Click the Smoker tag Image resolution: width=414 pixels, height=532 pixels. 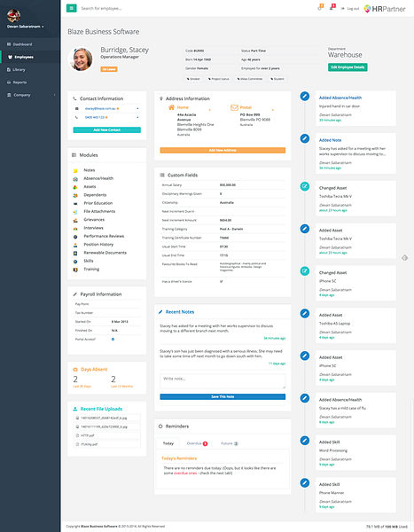(194, 79)
